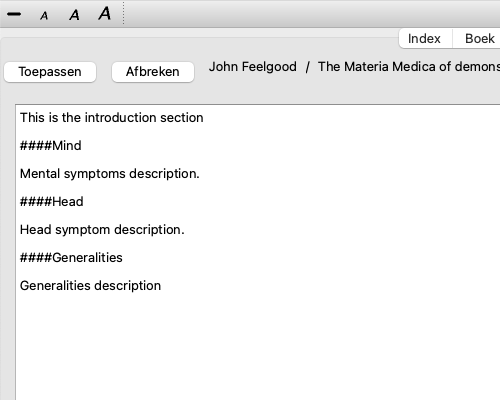Image resolution: width=500 pixels, height=400 pixels.
Task: Click the ####Mind heading line
Action: [51, 146]
